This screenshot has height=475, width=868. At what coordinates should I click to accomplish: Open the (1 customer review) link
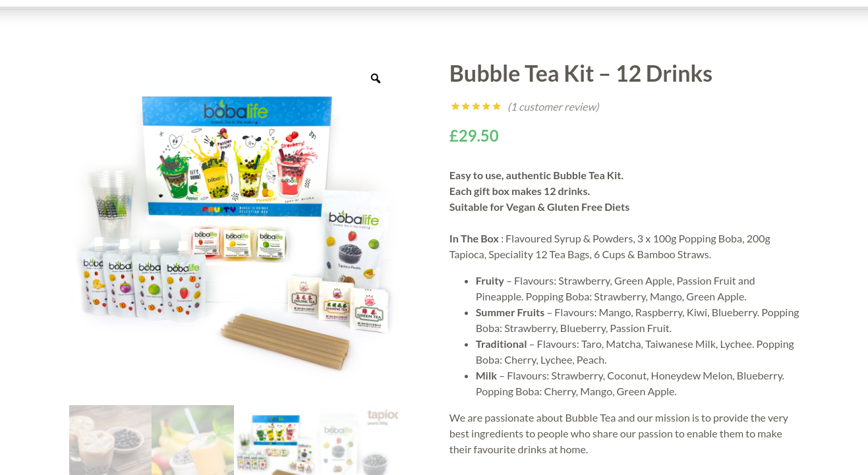pos(553,107)
